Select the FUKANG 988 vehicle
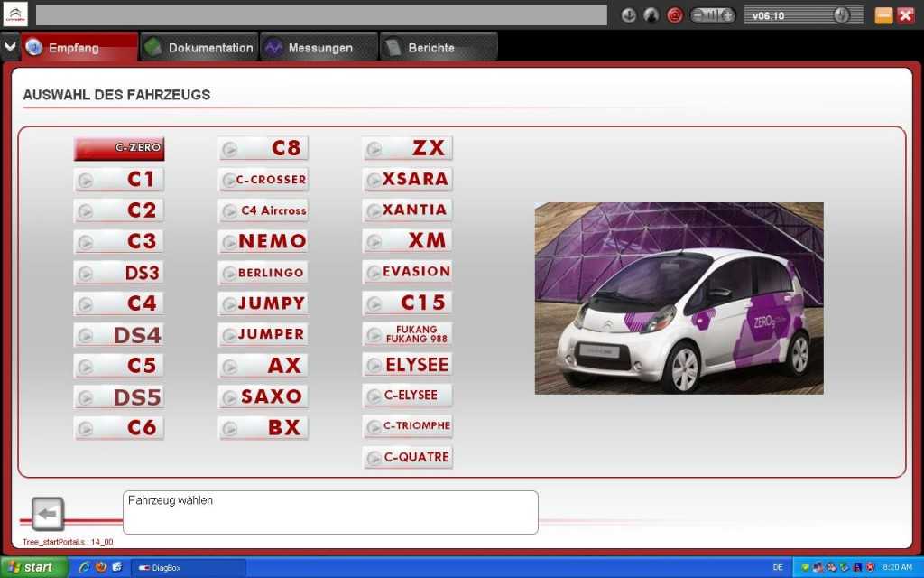Screen dimensions: 924x578 [408, 334]
